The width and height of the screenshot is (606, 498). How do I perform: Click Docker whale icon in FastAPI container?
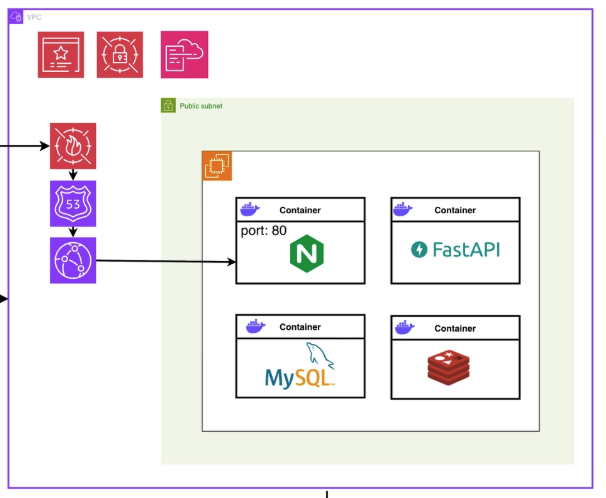point(403,209)
